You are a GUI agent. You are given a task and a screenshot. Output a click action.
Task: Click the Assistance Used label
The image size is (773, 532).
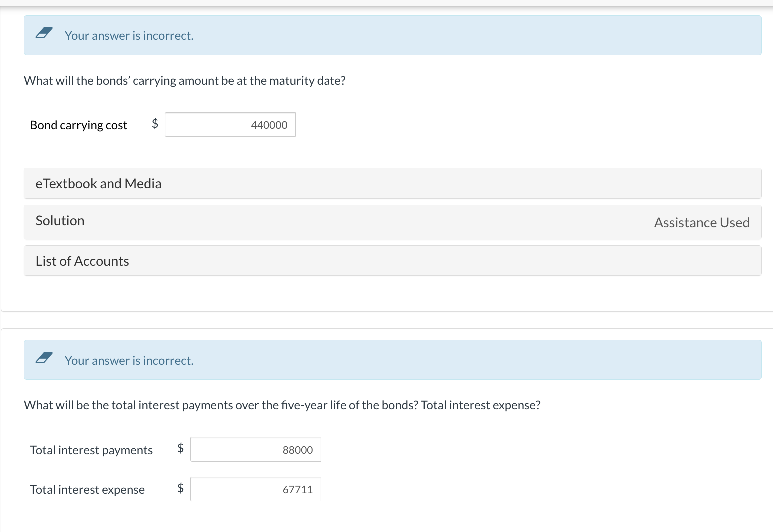701,223
